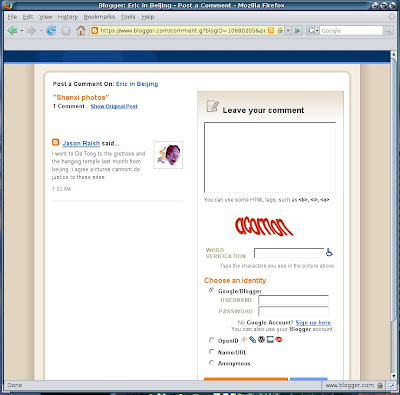Select the Name/URL identity option
This screenshot has height=395, width=400.
point(211,352)
